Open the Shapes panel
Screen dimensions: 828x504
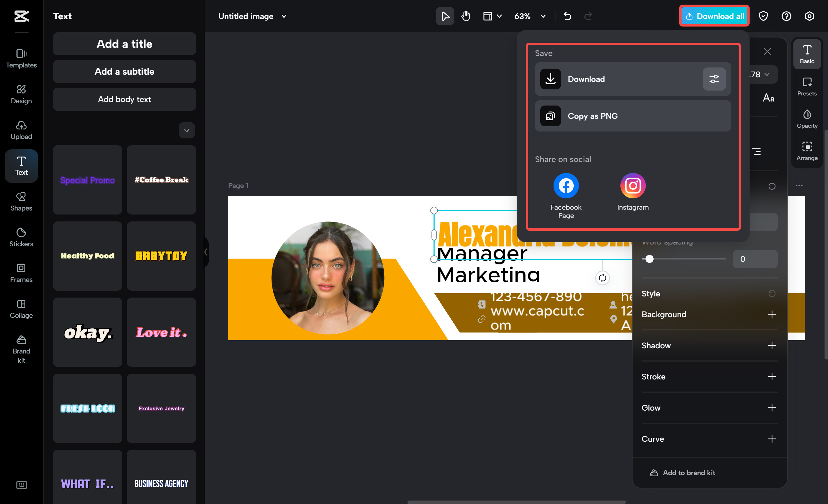(x=21, y=201)
